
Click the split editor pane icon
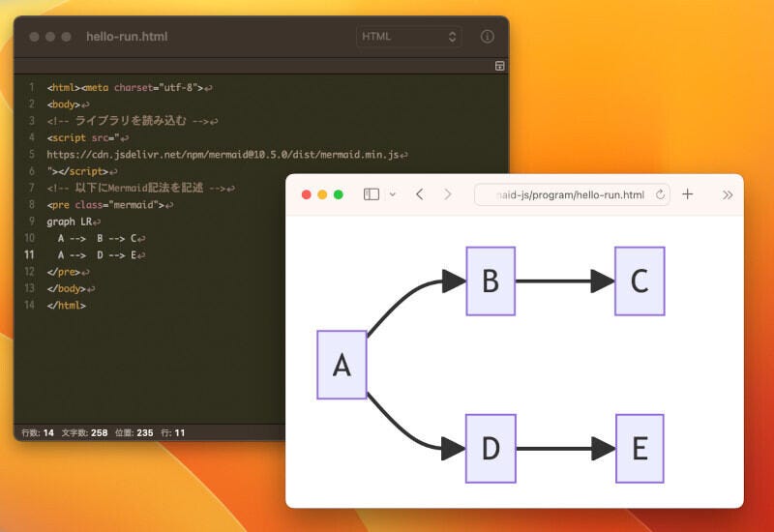[x=499, y=66]
